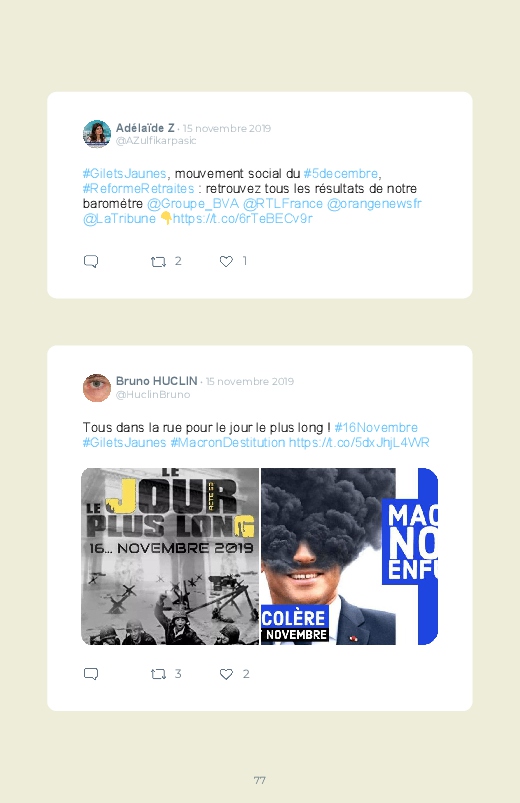Open the #MacronDestitution hashtag

click(227, 442)
